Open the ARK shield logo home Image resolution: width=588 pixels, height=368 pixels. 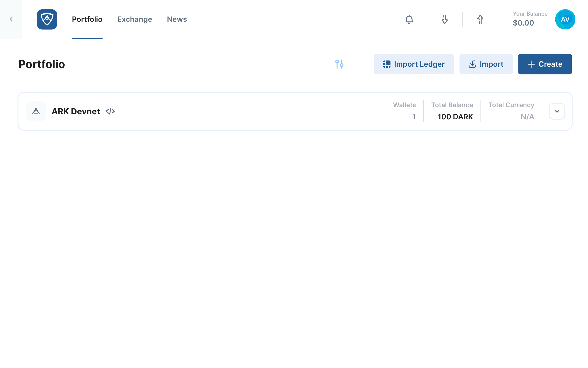click(x=47, y=20)
